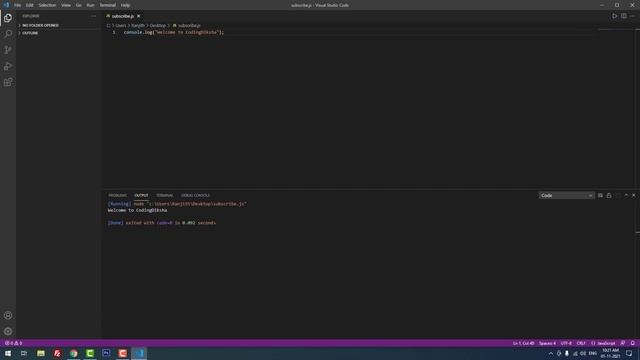Click the Ln 1, Col position indicator

tap(523, 343)
